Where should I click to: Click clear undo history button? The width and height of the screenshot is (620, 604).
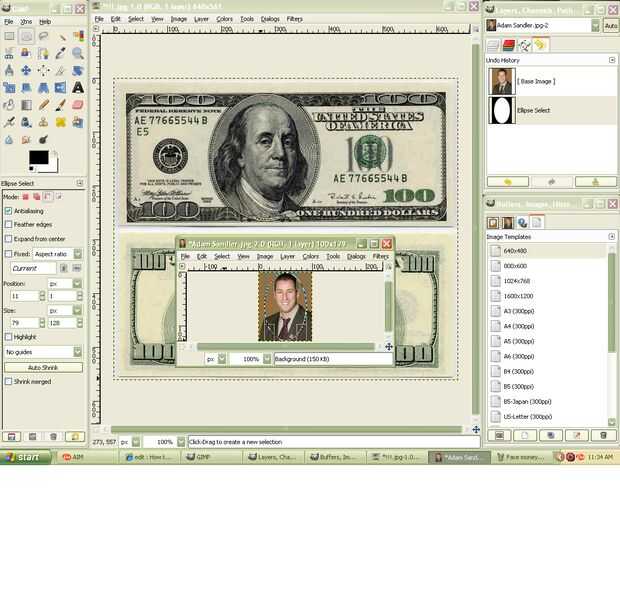[x=595, y=182]
